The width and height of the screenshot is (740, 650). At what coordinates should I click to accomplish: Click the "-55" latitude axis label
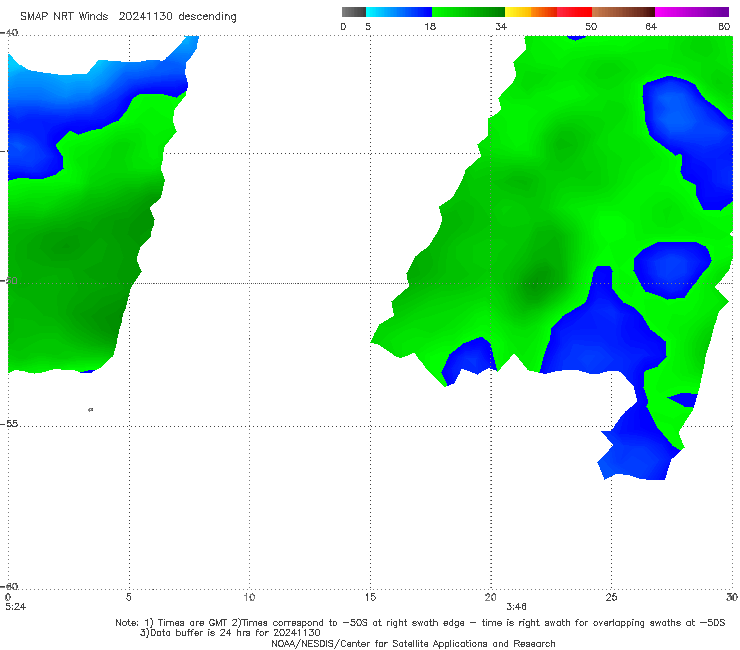(9, 424)
